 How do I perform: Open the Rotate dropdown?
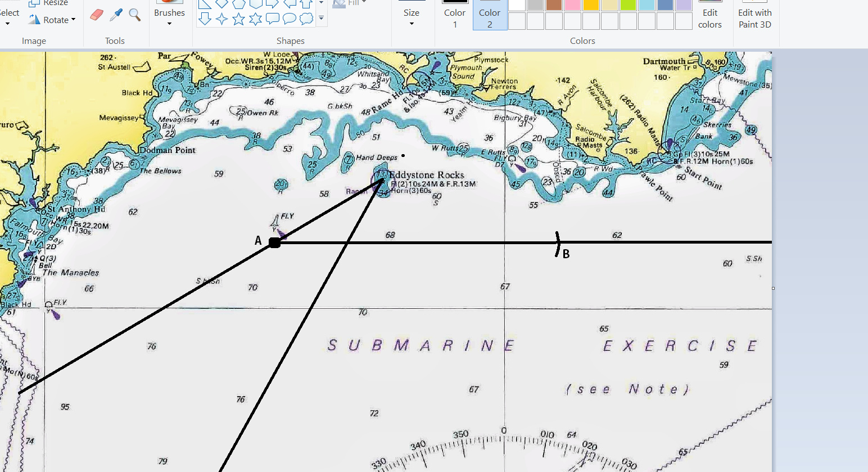52,20
